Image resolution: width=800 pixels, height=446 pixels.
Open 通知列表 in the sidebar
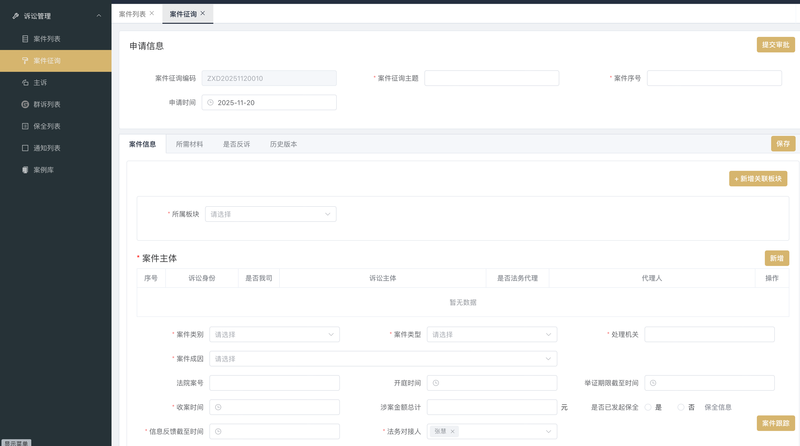[x=56, y=148]
